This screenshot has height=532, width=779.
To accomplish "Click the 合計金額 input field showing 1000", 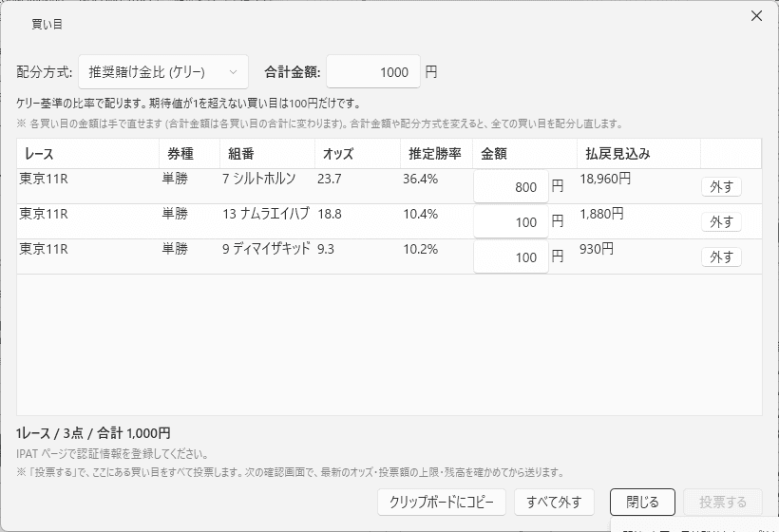I will 373,71.
